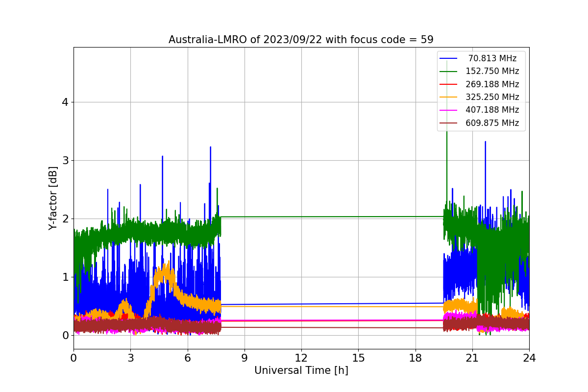Viewport: 588px width, 392px height.
Task: Click the plot title mentioning Australia-LMRO
Action: coord(301,40)
